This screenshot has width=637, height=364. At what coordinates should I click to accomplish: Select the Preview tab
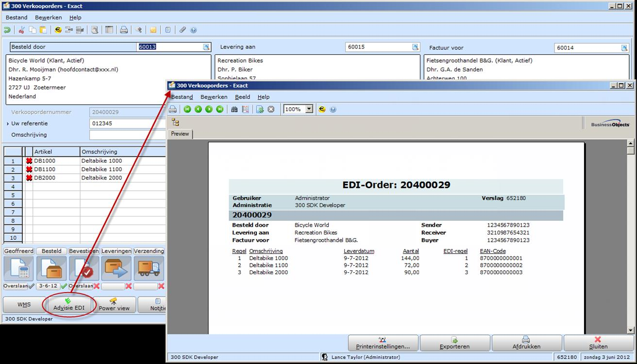180,133
